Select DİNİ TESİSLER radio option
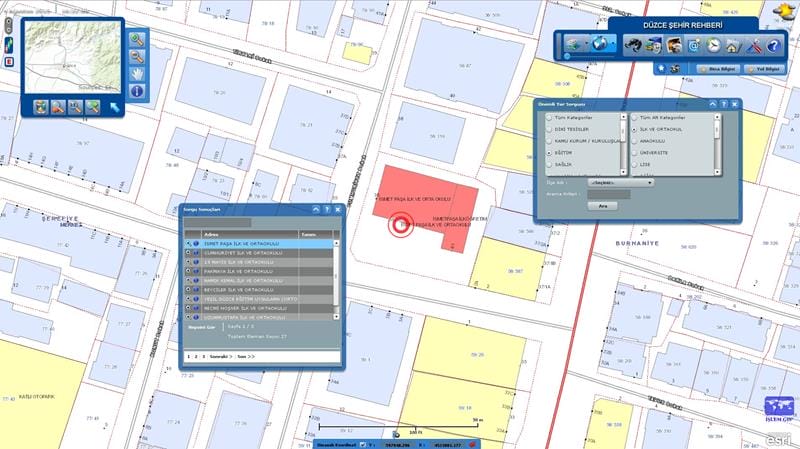 pyautogui.click(x=549, y=129)
